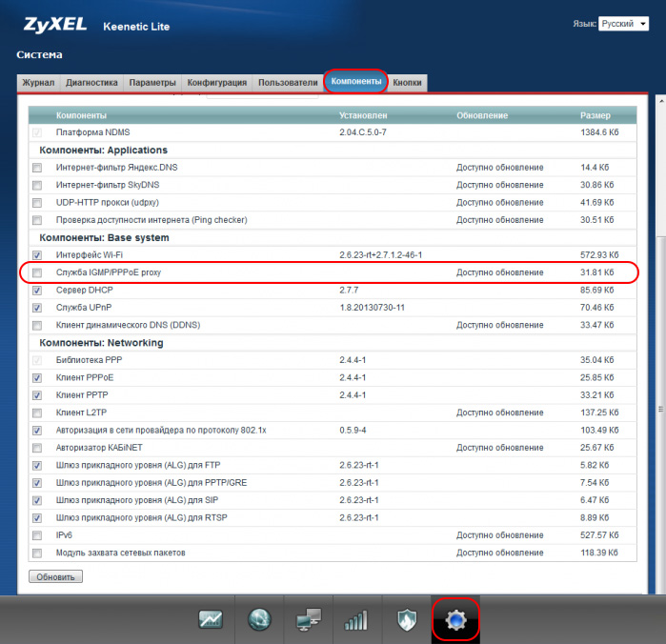
Task: Open the security shield icon
Action: 406,620
